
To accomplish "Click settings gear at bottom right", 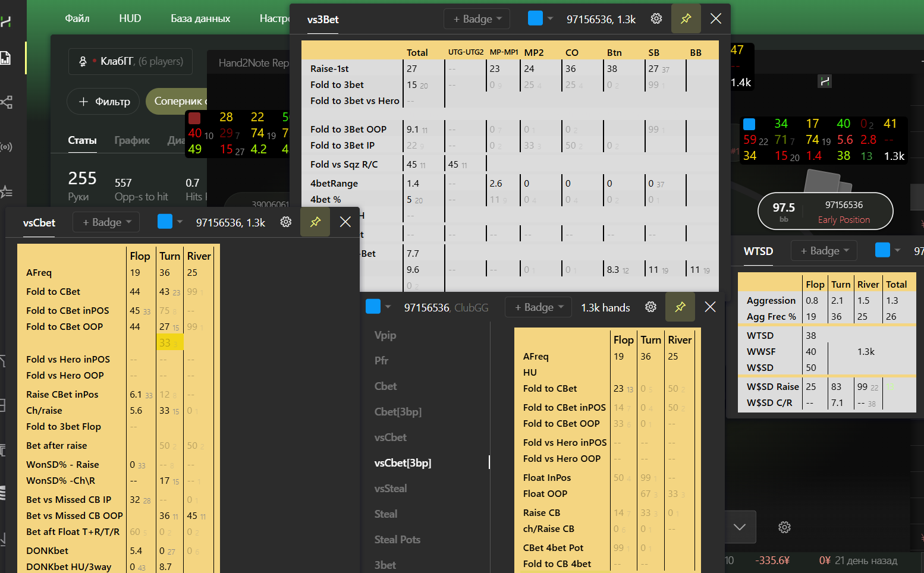I will [785, 527].
